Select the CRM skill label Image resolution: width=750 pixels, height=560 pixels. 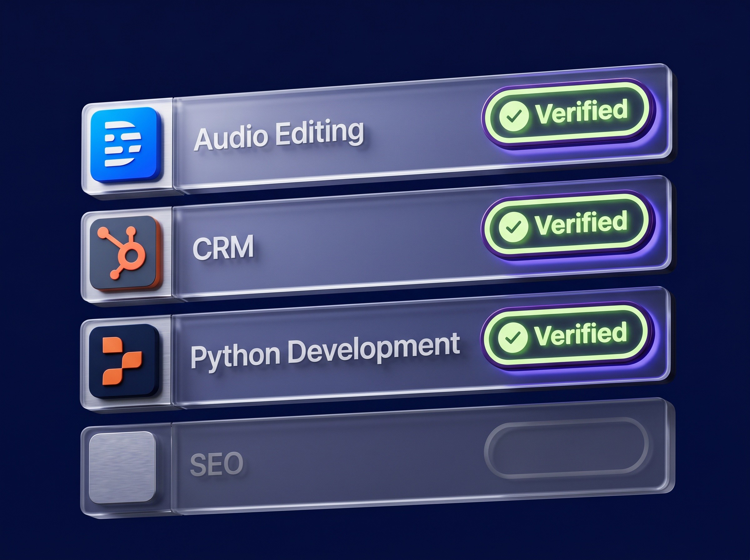[x=223, y=247]
